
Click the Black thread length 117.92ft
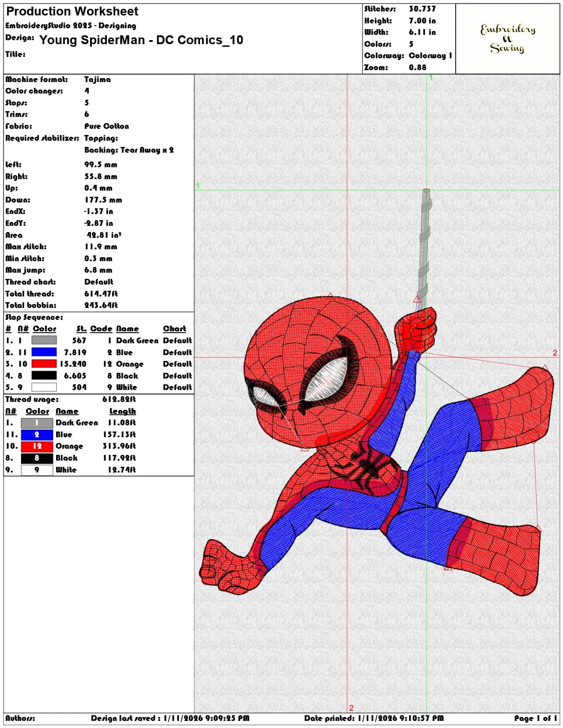tap(119, 458)
